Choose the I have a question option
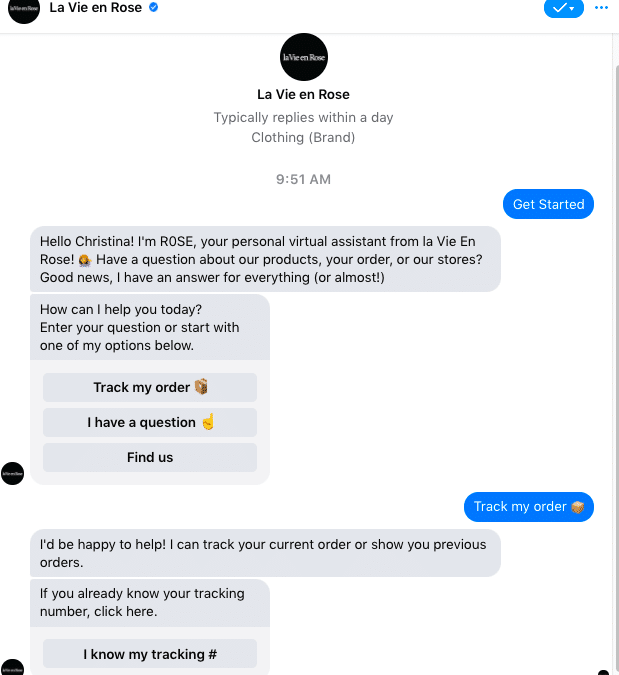Screen dimensions: 619x675 click(x=150, y=422)
